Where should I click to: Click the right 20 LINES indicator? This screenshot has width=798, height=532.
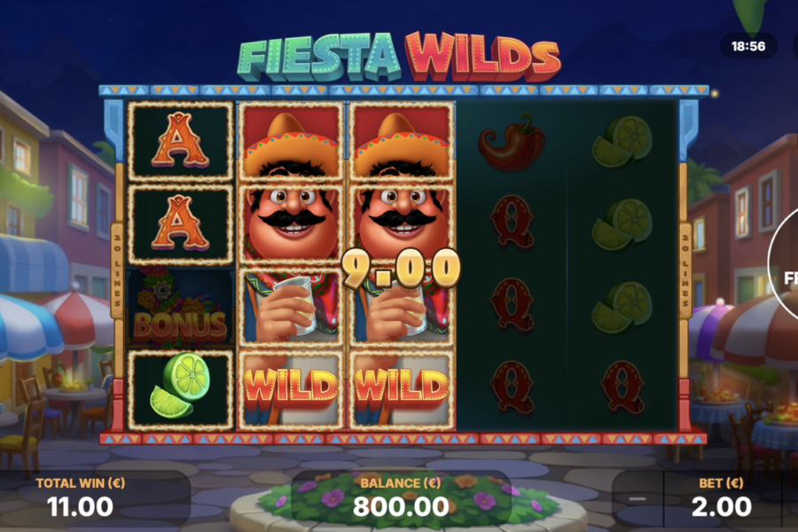pyautogui.click(x=685, y=270)
